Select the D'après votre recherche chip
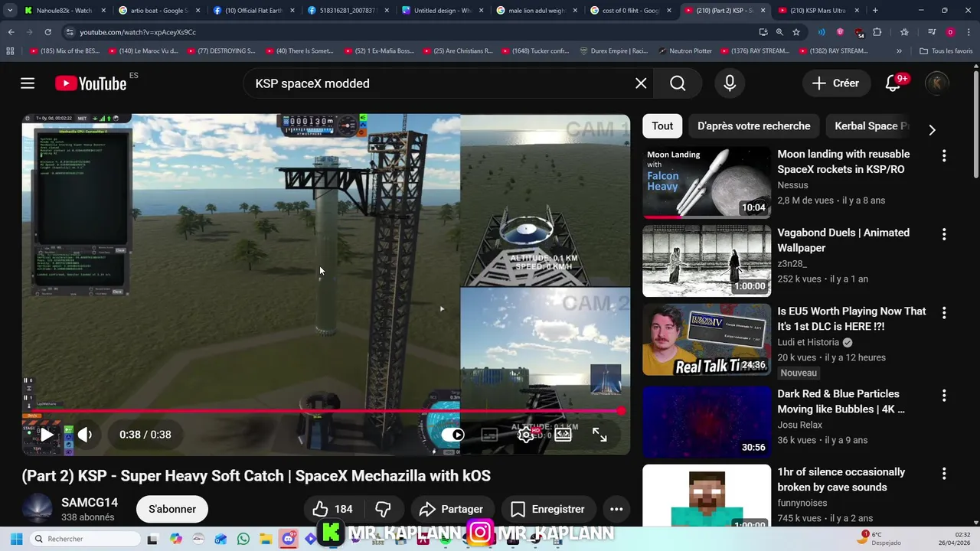This screenshot has height=551, width=980. pos(754,126)
